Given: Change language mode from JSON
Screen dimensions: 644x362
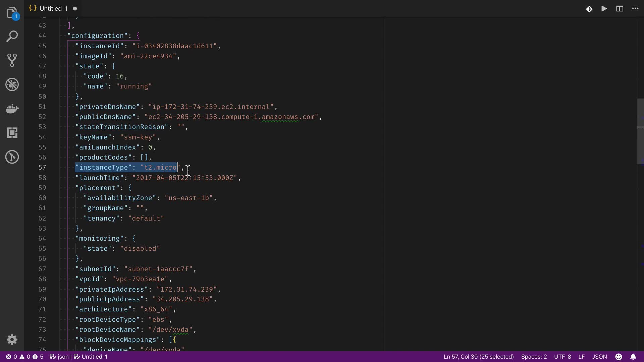Looking at the screenshot, I should point(599,357).
